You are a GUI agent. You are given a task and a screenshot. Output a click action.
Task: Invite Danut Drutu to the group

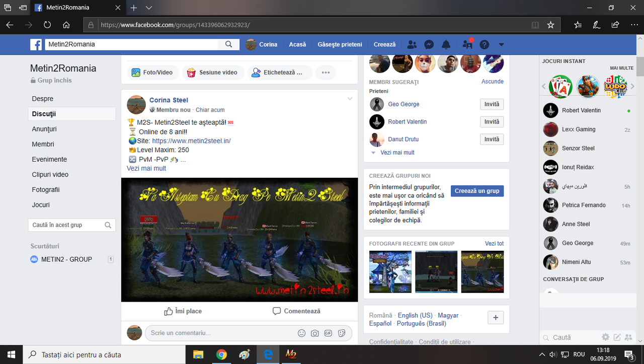[492, 139]
